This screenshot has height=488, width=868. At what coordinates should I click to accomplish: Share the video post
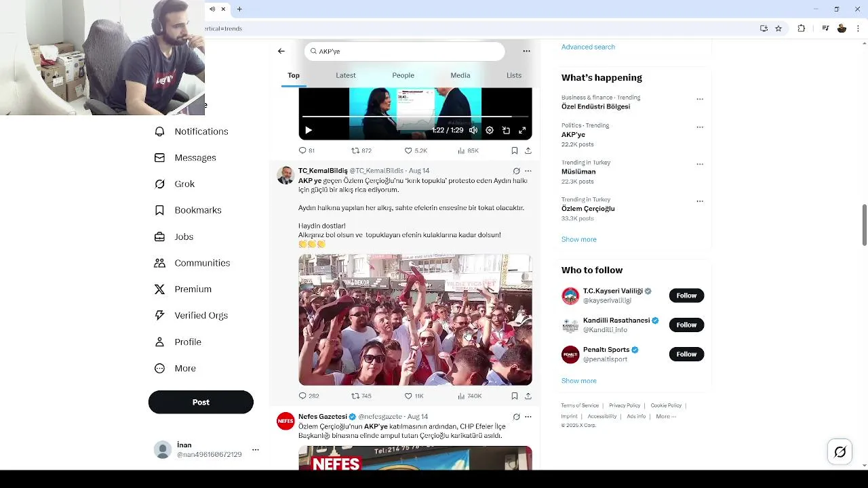coord(528,150)
